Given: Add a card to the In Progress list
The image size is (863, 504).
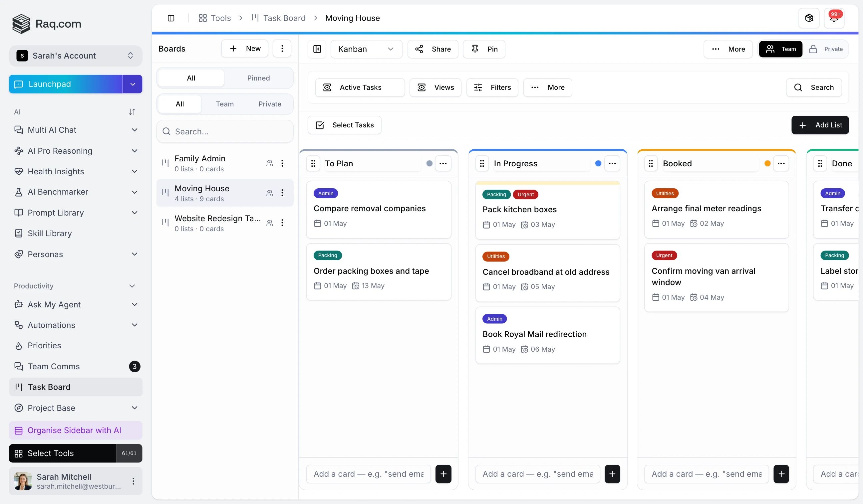Looking at the screenshot, I should [x=612, y=474].
